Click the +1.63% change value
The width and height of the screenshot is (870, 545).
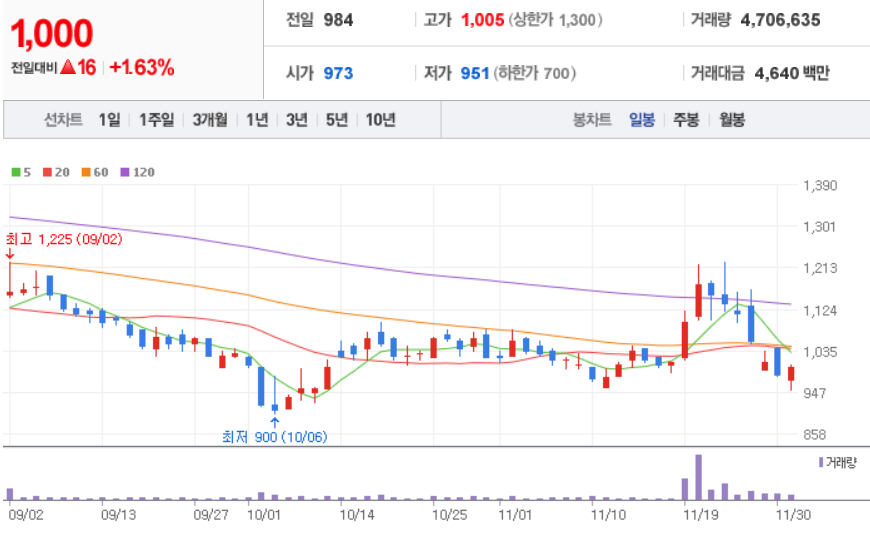click(x=142, y=68)
